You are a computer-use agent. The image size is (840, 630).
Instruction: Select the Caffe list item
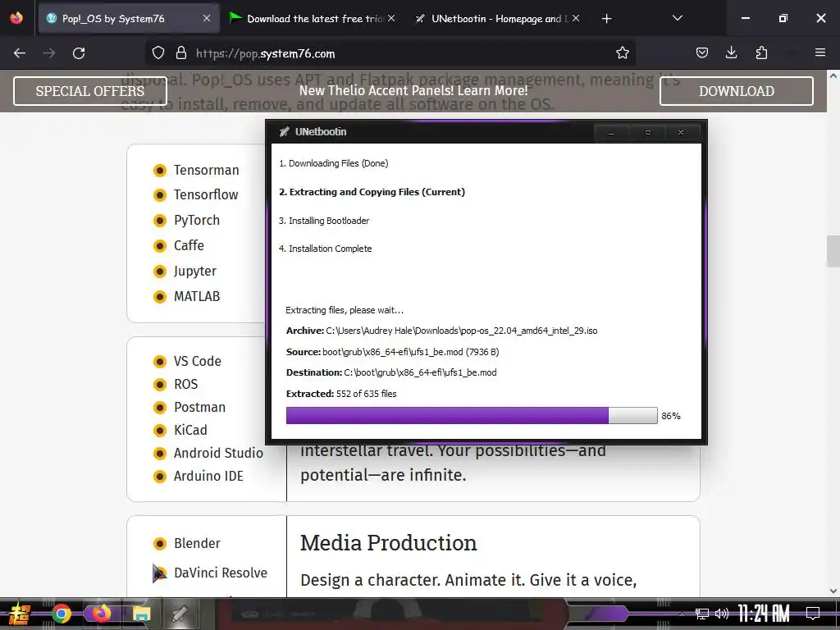pos(189,245)
